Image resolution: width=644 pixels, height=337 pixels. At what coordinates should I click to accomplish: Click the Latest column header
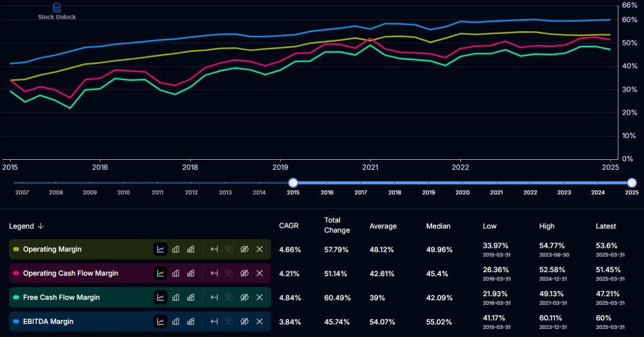[606, 226]
